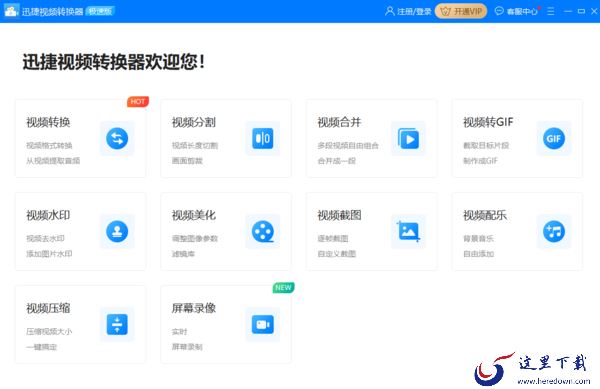The image size is (600, 389).
Task: Click the HOT badge on 视频转换
Action: pos(138,101)
